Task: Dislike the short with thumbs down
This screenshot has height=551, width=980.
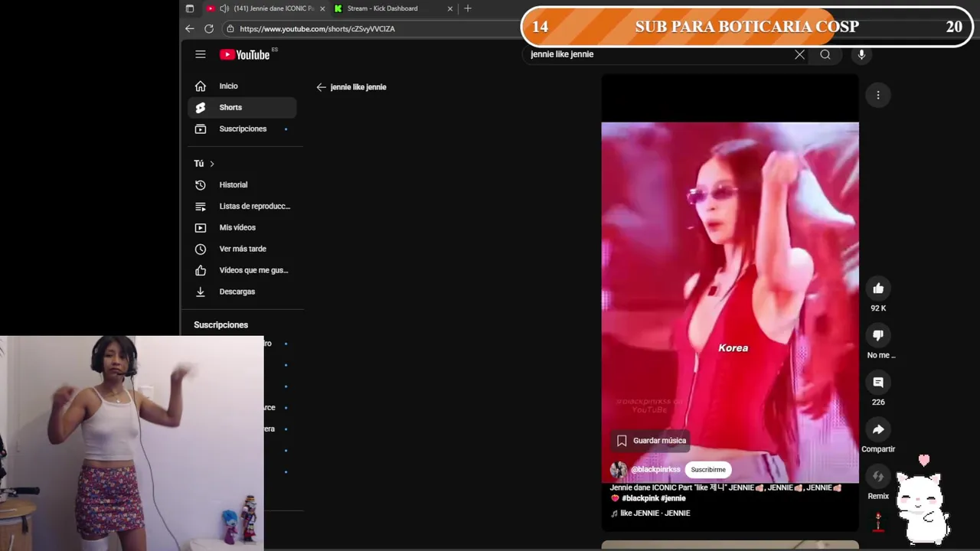Action: [x=878, y=335]
